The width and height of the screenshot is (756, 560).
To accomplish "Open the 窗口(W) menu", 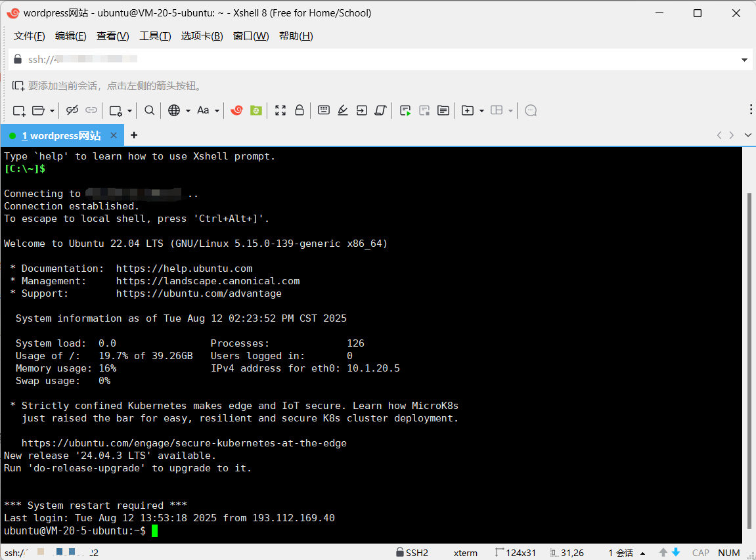I will [251, 36].
